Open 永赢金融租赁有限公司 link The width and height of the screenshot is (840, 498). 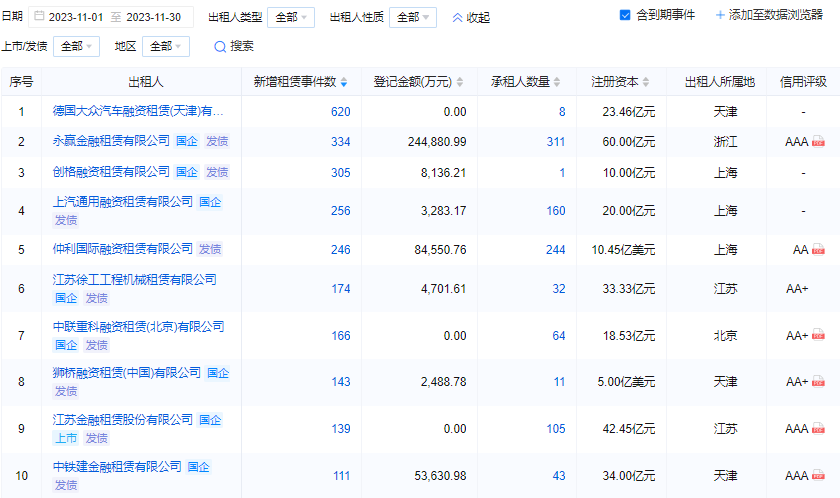(x=111, y=141)
